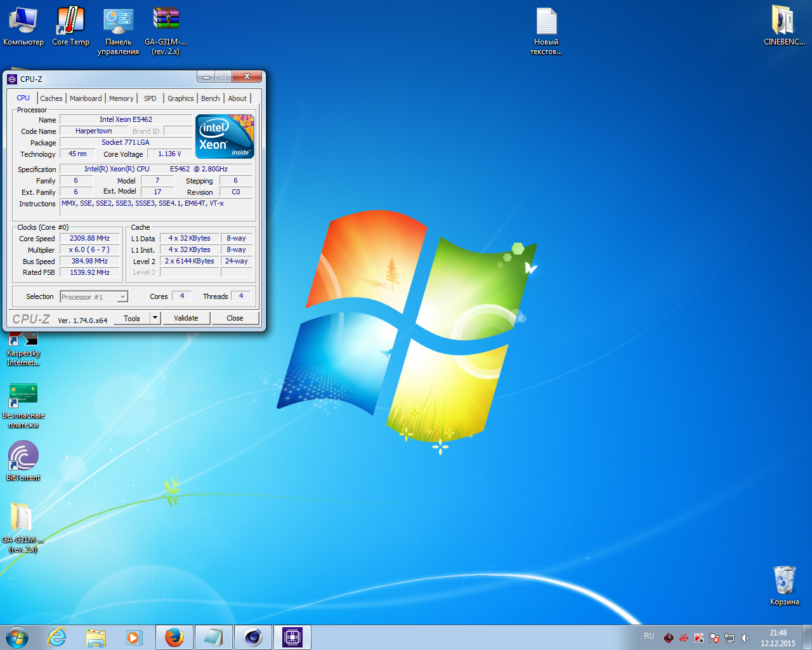Image resolution: width=812 pixels, height=650 pixels.
Task: Click the processor name Intel Xeon E5462
Action: click(x=126, y=119)
